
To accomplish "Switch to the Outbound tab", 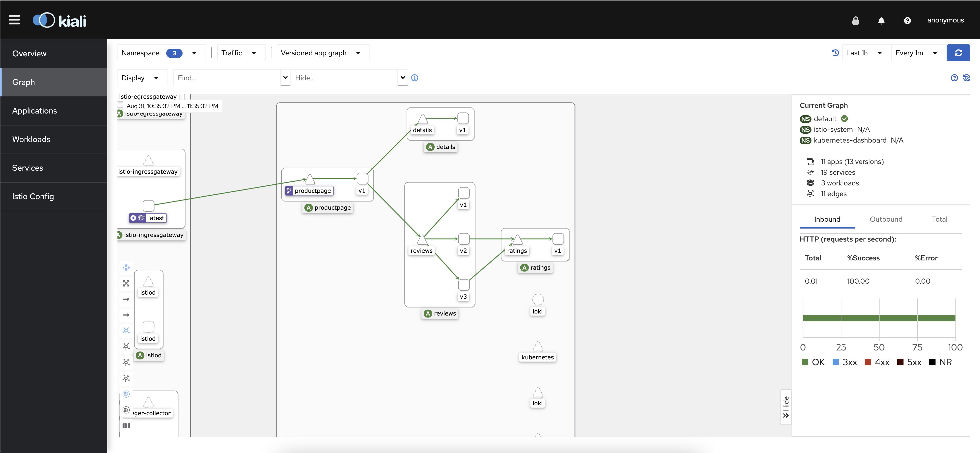I will click(x=886, y=219).
